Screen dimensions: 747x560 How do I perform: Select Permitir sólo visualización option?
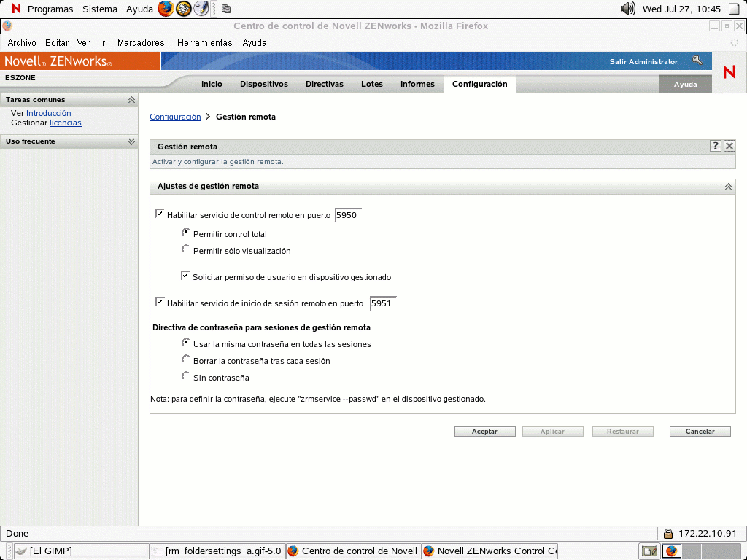point(185,249)
